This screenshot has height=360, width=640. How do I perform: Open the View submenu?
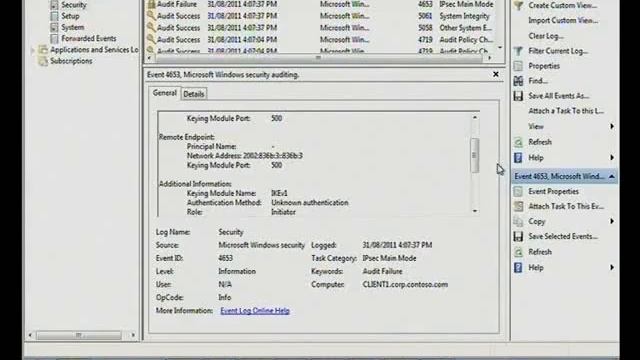tap(536, 127)
